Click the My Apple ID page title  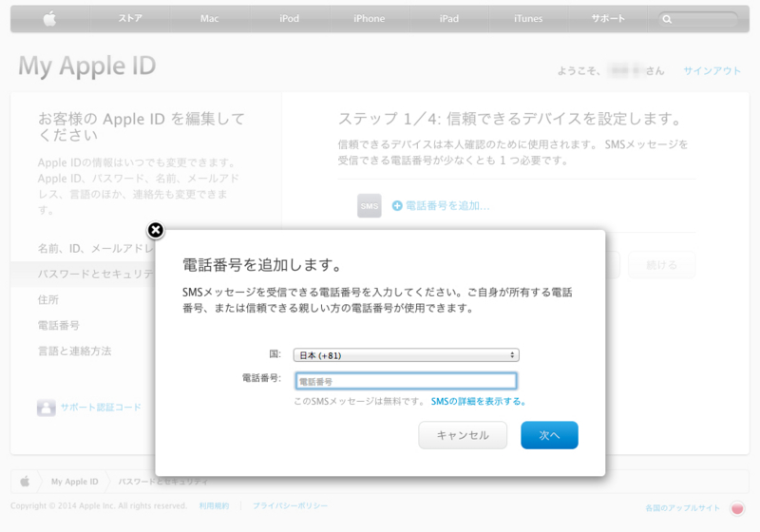[87, 66]
